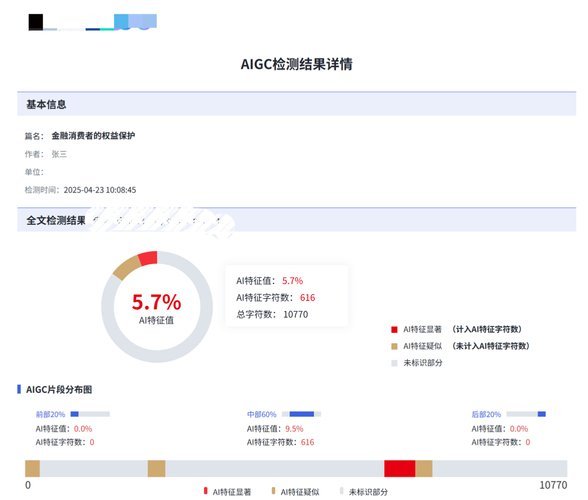Click AI特征字符数 0 under 后部20%
This screenshot has width=588, height=500.
pos(501,442)
